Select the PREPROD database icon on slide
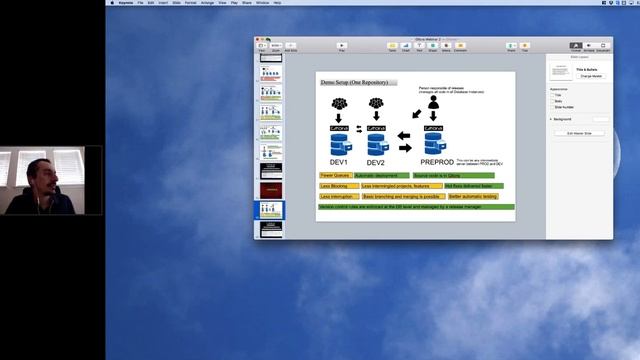 click(x=435, y=144)
